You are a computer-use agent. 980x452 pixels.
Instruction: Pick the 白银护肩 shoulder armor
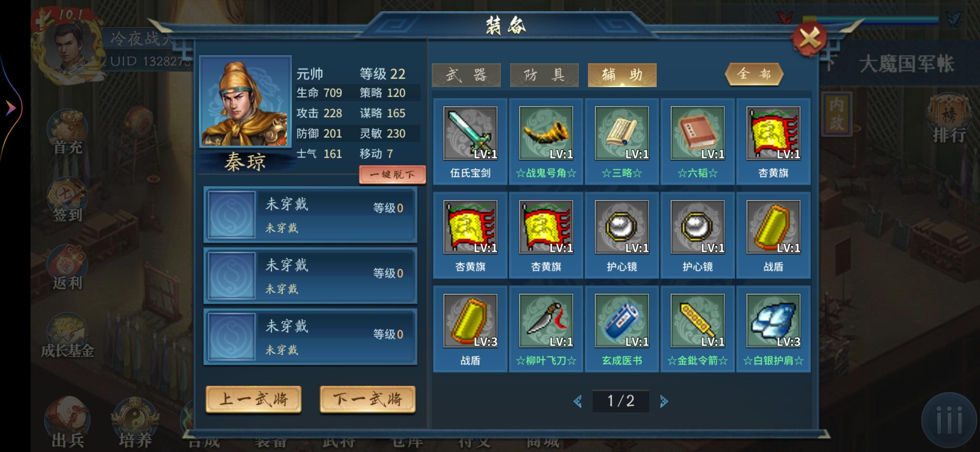[x=773, y=329]
